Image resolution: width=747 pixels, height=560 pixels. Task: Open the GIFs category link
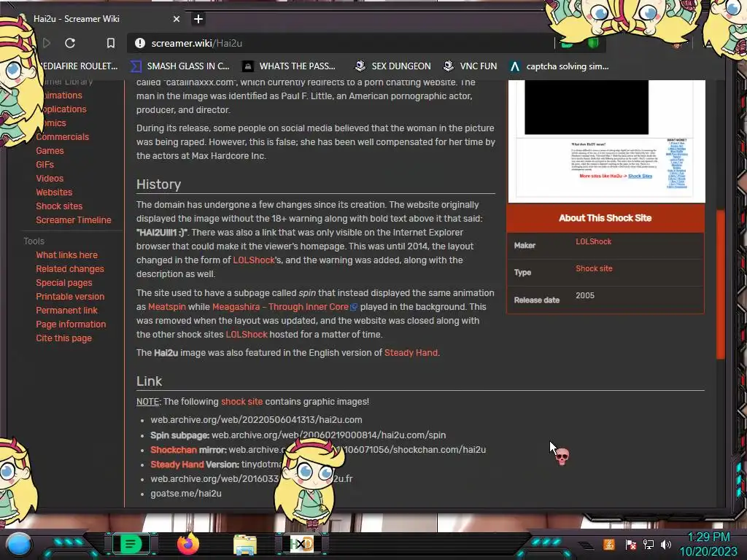[x=44, y=164]
